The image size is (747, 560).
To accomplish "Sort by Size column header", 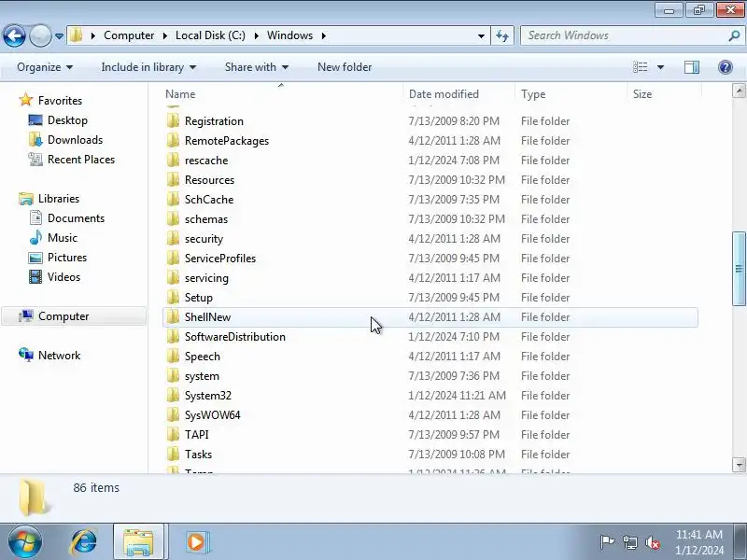I will pos(642,94).
